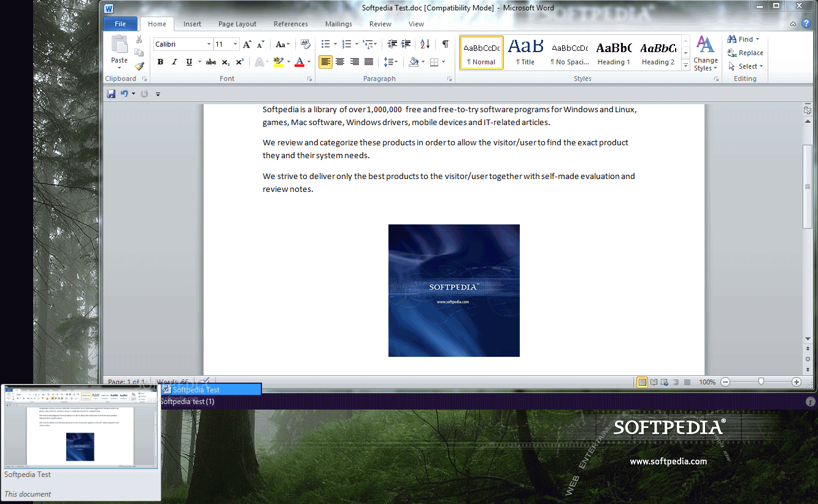Viewport: 818px width, 504px height.
Task: Click the Change Styles button
Action: pyautogui.click(x=705, y=53)
